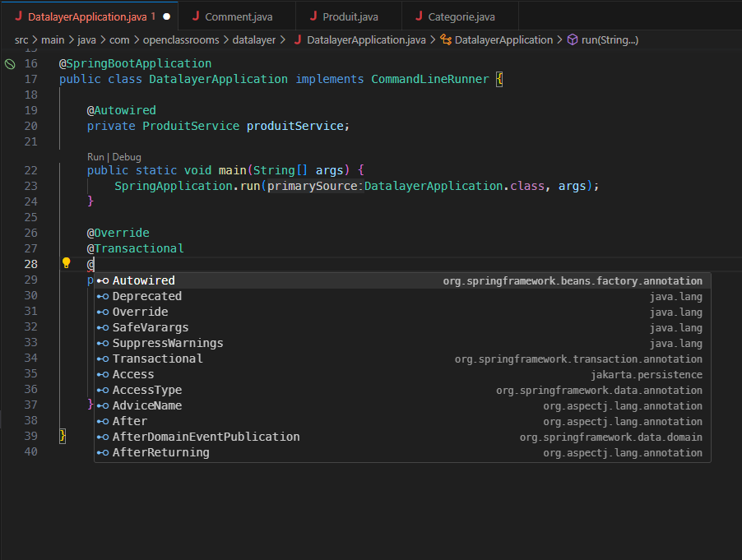Open the src breadcrumb dropdown
This screenshot has height=560, width=742.
tap(21, 39)
